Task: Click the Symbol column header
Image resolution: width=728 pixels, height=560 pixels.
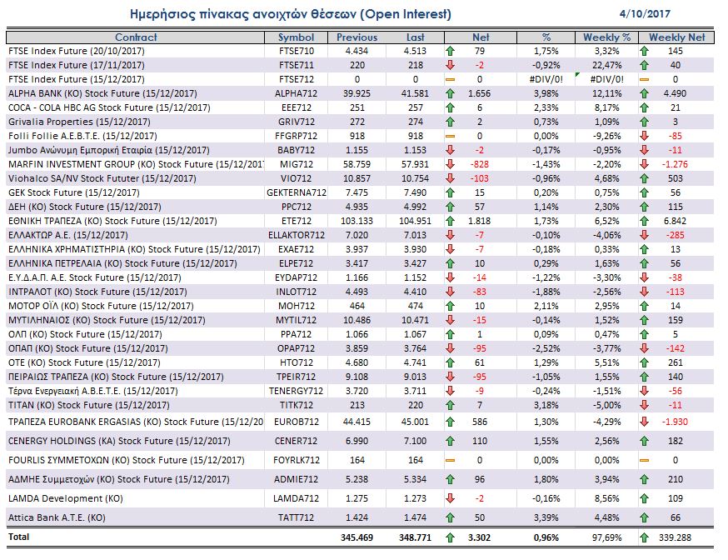Action: tap(296, 37)
